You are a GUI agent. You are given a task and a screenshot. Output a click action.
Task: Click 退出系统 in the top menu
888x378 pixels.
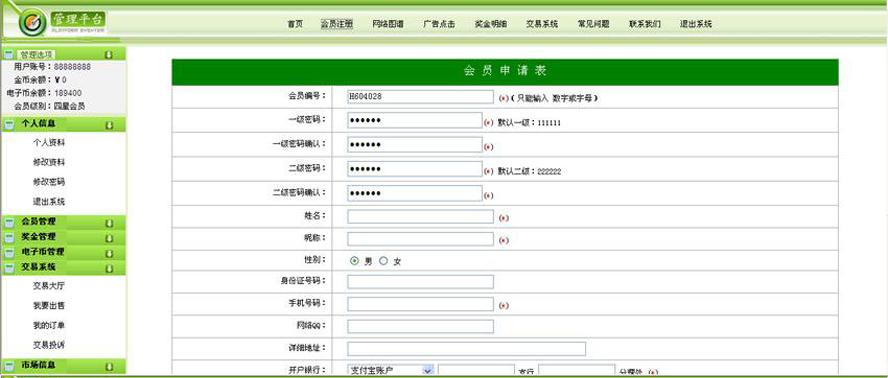[x=696, y=24]
